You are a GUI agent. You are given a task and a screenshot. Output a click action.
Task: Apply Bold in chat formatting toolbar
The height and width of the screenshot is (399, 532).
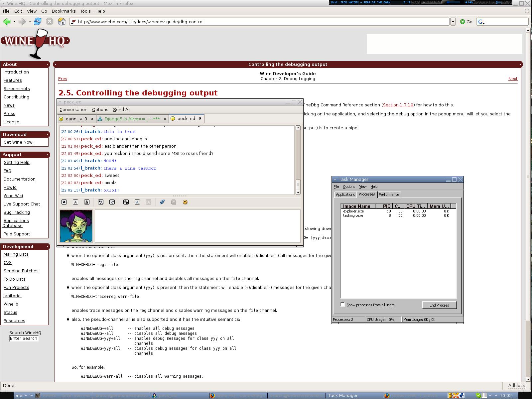click(65, 202)
